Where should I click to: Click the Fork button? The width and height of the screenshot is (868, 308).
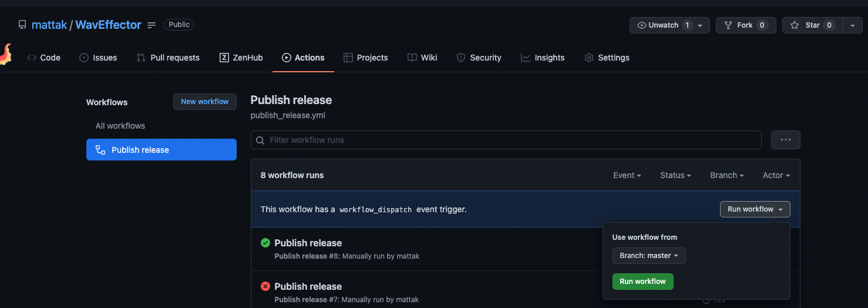pos(746,25)
